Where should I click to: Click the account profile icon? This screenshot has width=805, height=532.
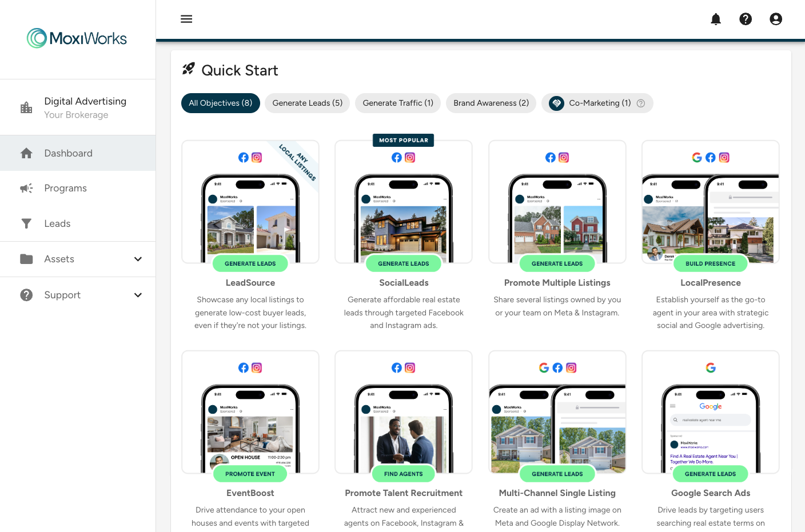coord(776,19)
